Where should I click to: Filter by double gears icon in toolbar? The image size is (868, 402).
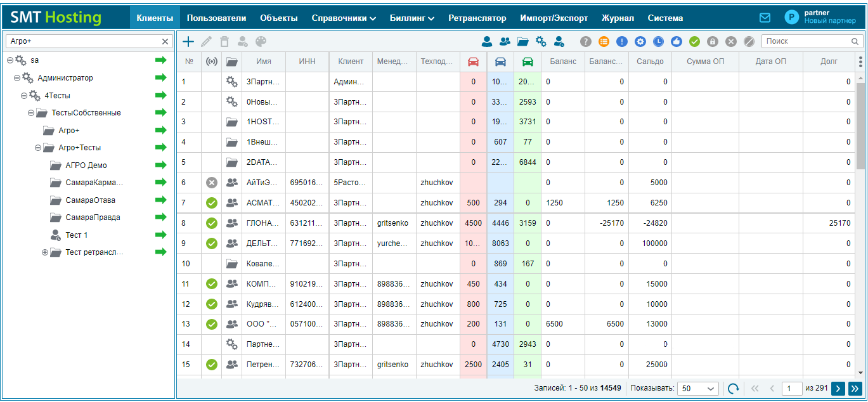(x=541, y=41)
